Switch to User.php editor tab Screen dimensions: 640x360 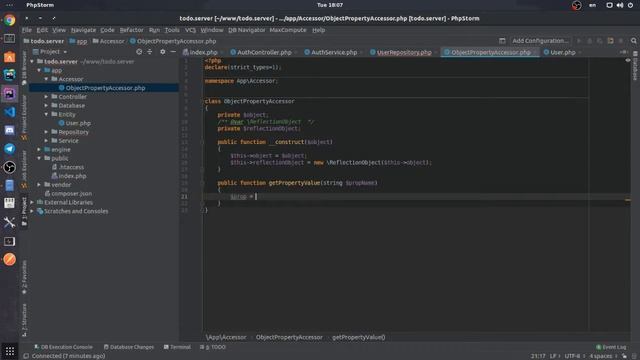(562, 52)
